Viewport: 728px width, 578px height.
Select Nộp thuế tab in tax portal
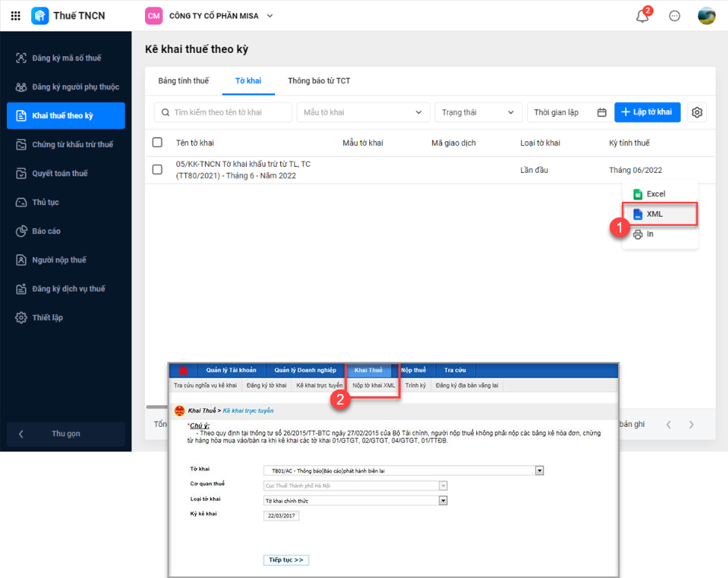[413, 370]
